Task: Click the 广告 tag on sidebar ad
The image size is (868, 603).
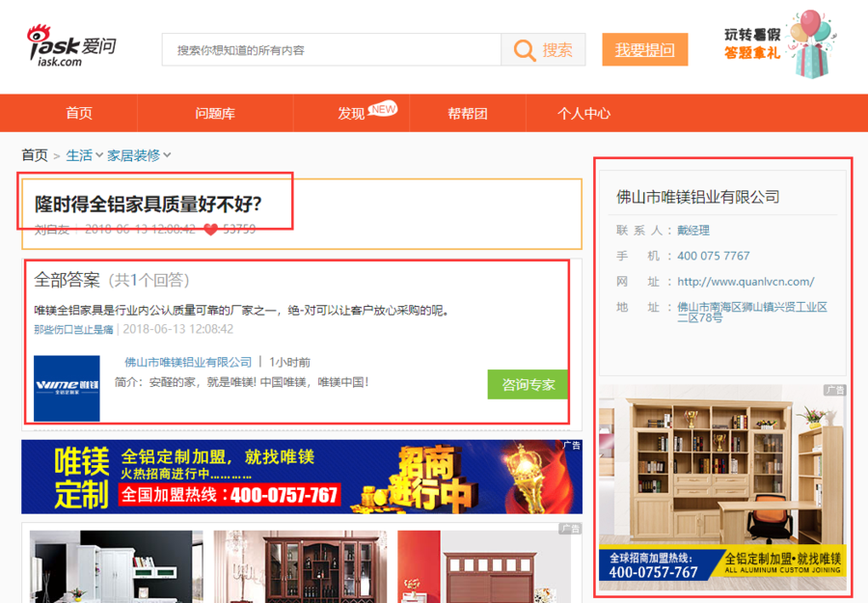Action: tap(835, 391)
